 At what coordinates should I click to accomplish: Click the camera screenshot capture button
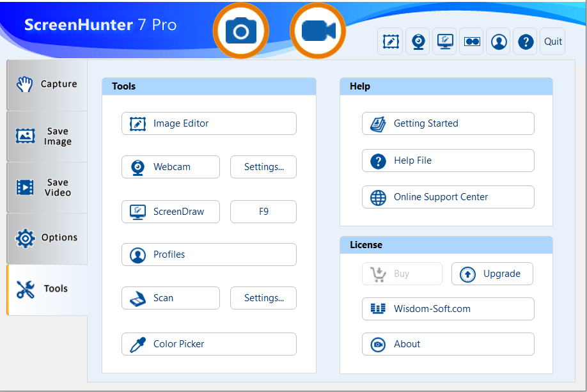(241, 31)
